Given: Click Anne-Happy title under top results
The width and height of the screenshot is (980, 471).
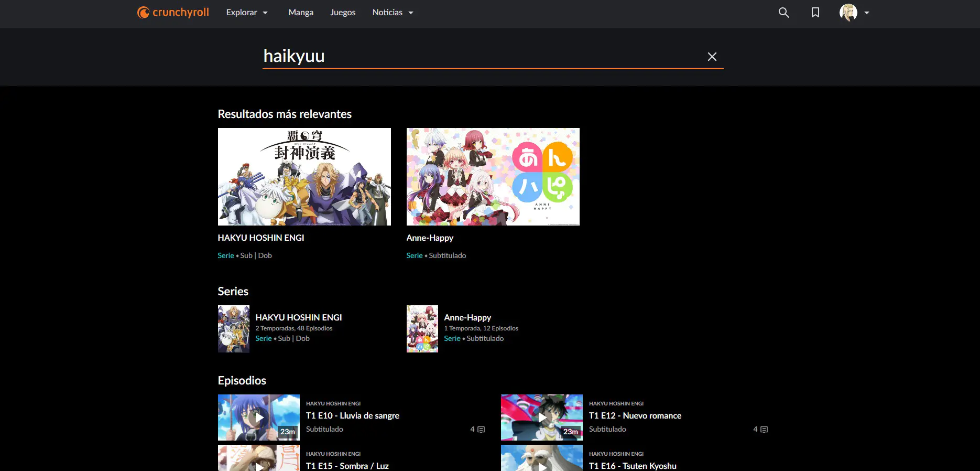Looking at the screenshot, I should click(430, 238).
